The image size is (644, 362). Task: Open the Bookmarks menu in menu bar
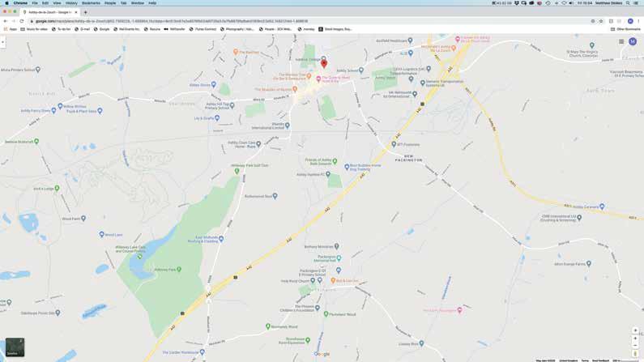[x=91, y=3]
